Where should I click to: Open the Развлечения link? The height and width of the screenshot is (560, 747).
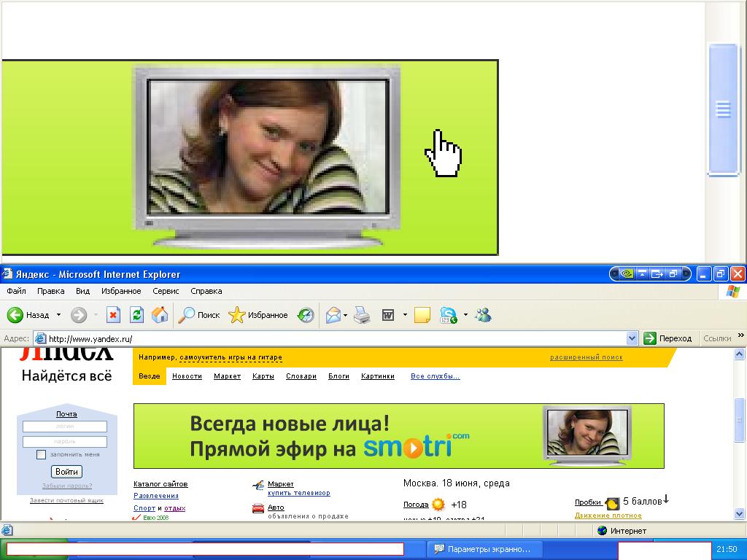pos(156,496)
